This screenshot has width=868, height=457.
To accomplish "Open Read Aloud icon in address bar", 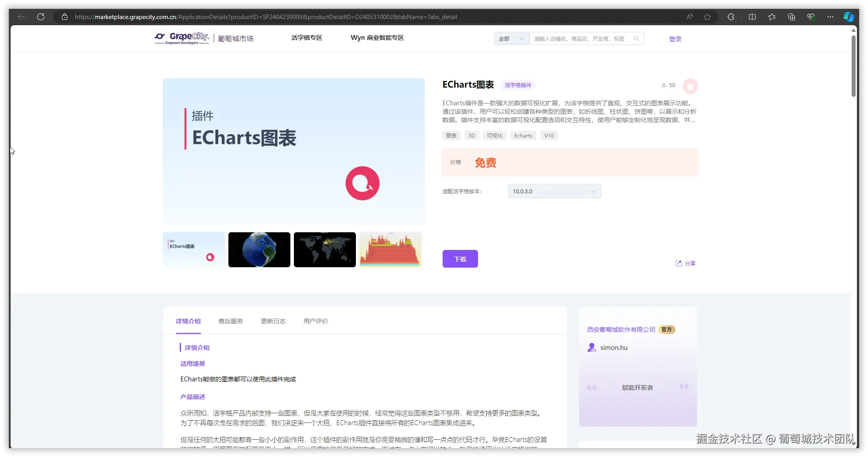I will click(x=690, y=17).
